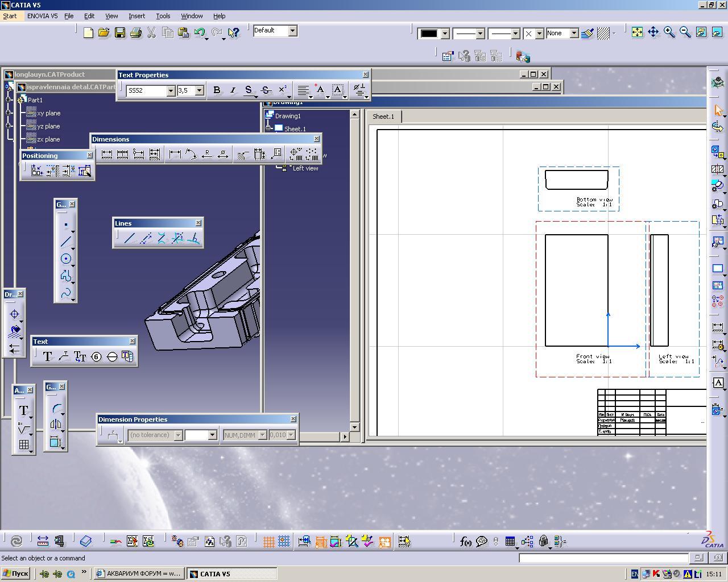Select the Point tool in geometry toolbar
Image resolution: width=728 pixels, height=582 pixels.
[x=66, y=225]
